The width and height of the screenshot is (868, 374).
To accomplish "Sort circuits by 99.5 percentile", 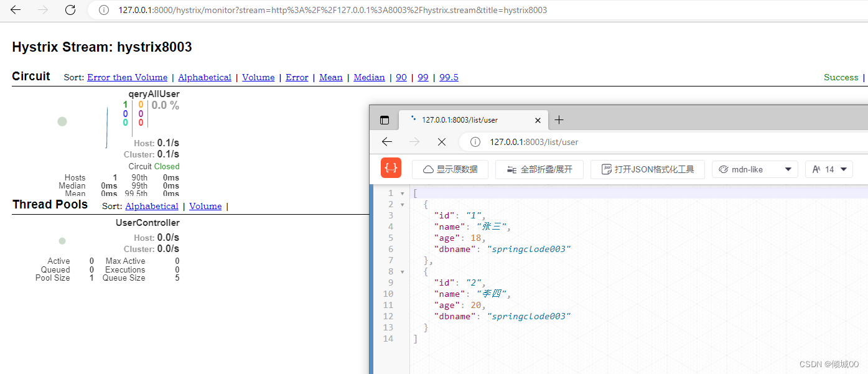I will 449,77.
